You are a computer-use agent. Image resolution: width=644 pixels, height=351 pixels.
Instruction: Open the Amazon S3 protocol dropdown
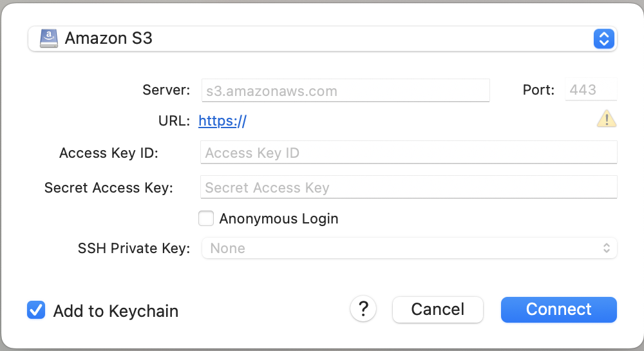tap(323, 39)
